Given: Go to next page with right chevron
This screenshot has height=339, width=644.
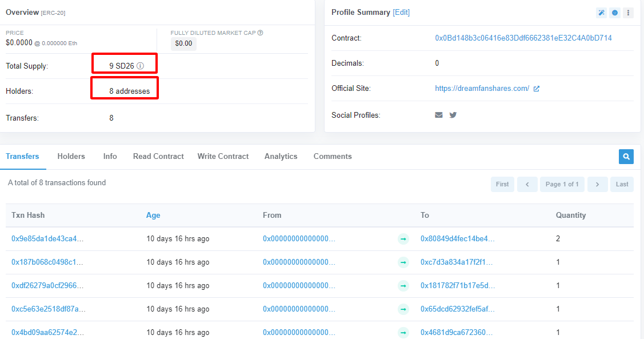Looking at the screenshot, I should point(597,184).
